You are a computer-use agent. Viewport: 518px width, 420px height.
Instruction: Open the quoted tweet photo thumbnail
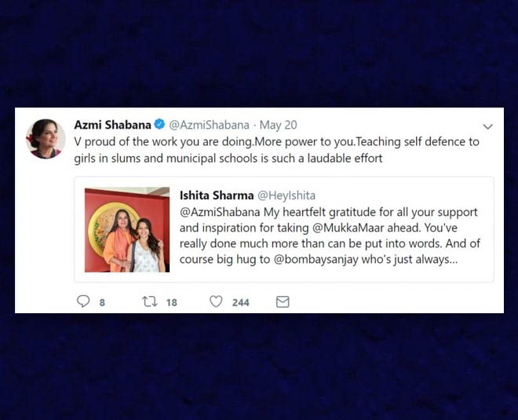tap(127, 230)
